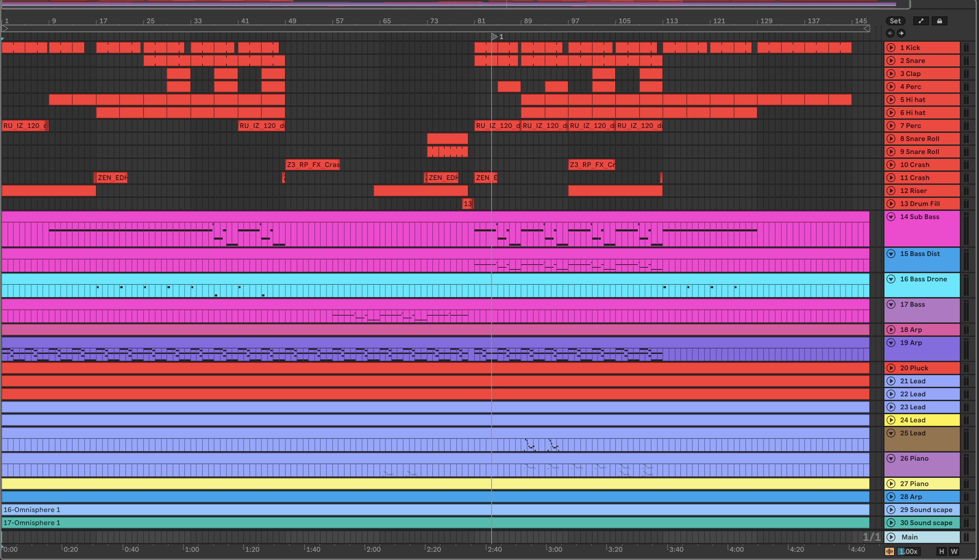Viewport: 979px width, 560px height.
Task: Click the H optimize height button
Action: [942, 551]
